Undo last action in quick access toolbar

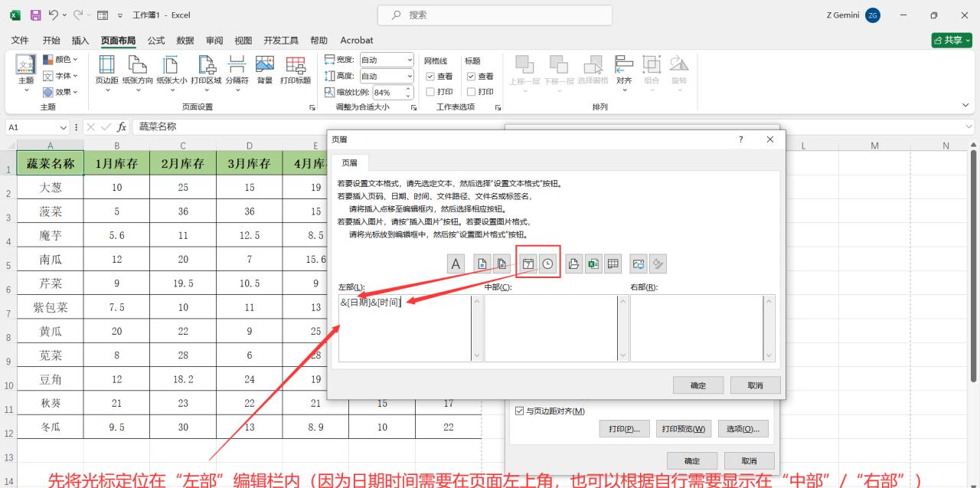[55, 15]
